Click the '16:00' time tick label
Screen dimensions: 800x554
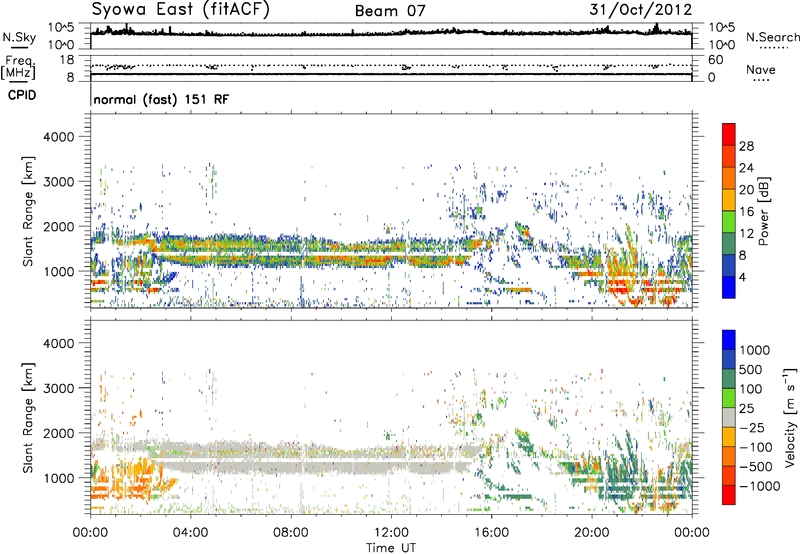pos(491,533)
